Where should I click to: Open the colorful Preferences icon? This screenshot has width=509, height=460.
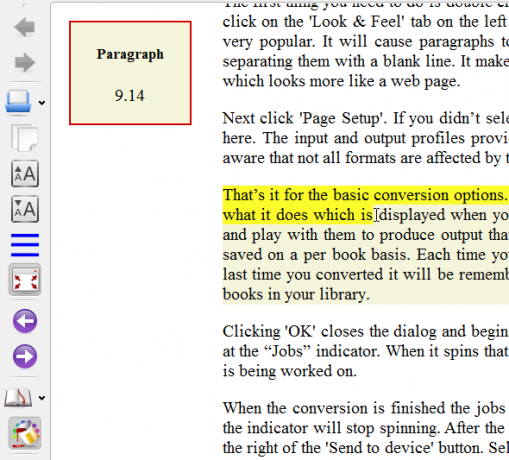click(x=25, y=433)
